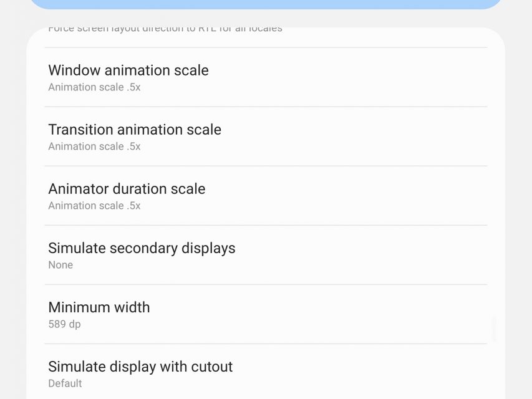Screen dimensions: 532x399
Task: Open Simulate display with cutout options
Action: coord(140,367)
